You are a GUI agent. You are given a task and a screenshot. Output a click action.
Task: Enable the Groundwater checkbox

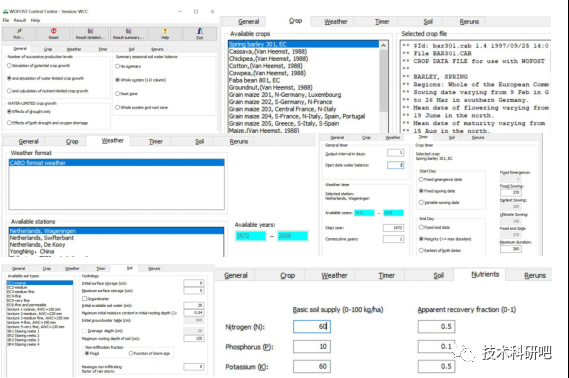tap(85, 299)
